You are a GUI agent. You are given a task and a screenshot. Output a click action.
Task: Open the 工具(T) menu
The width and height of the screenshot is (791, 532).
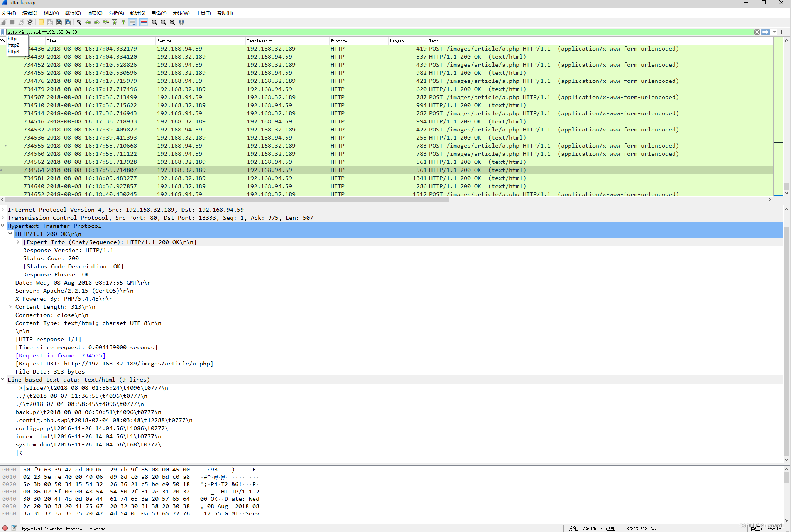[x=203, y=13]
